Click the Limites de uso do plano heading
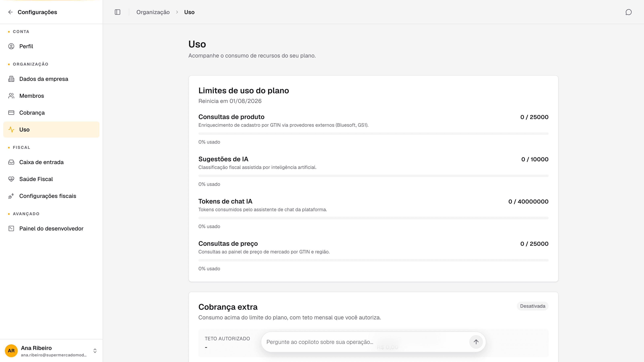644x362 pixels. point(244,90)
